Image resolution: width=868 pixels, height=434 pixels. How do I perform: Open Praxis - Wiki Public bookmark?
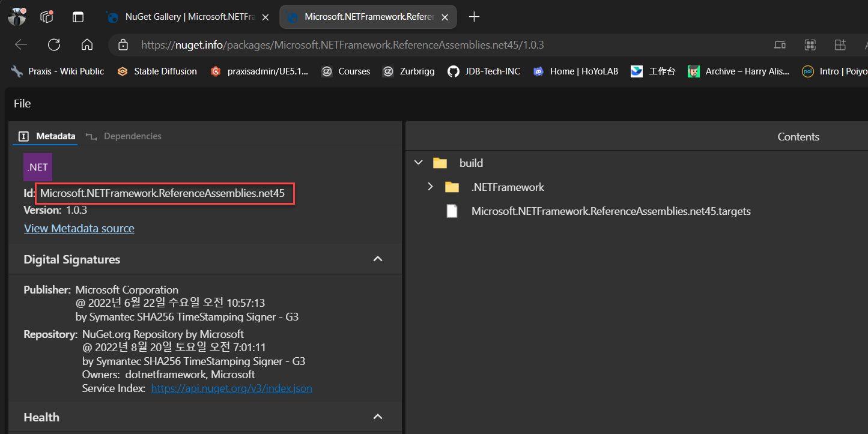pyautogui.click(x=58, y=71)
